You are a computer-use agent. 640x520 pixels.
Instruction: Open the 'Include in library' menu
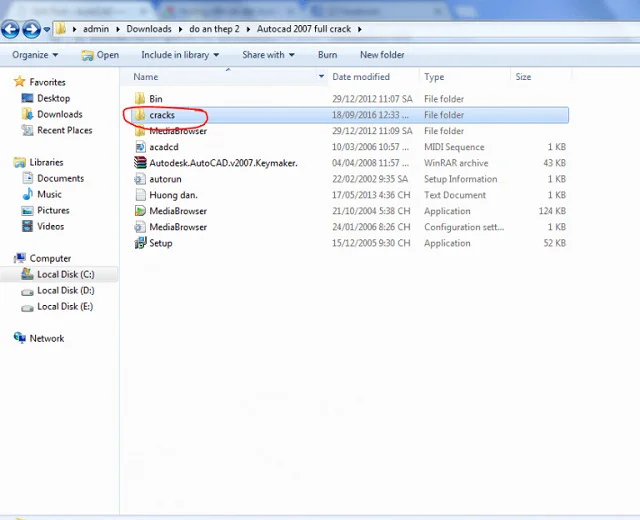(180, 55)
